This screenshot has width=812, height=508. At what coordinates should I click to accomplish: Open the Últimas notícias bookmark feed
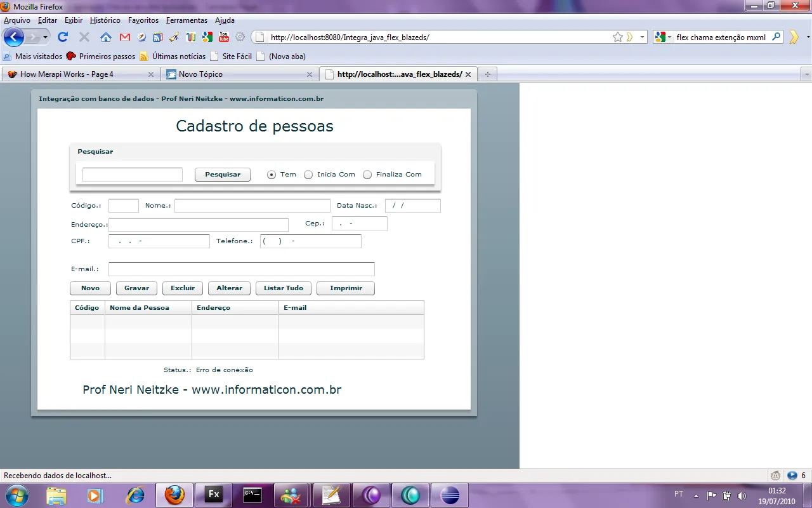click(173, 57)
